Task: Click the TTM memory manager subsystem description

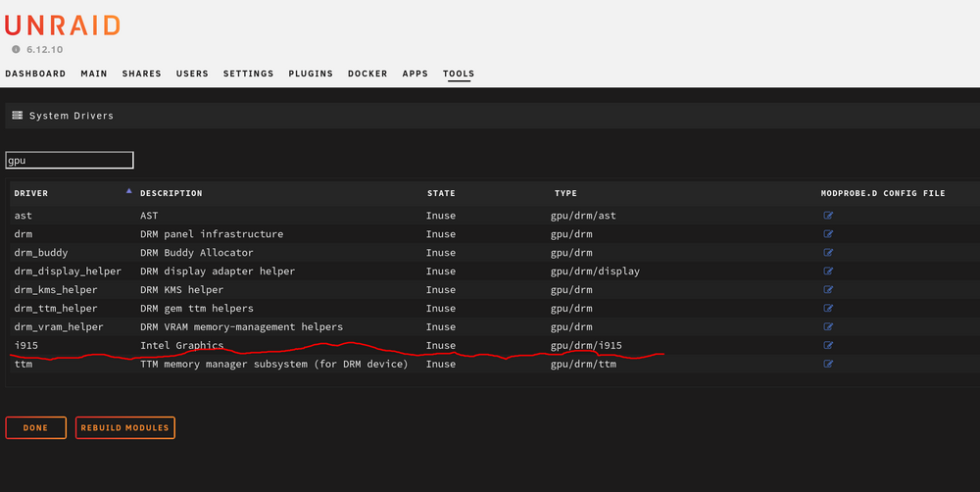Action: click(274, 364)
